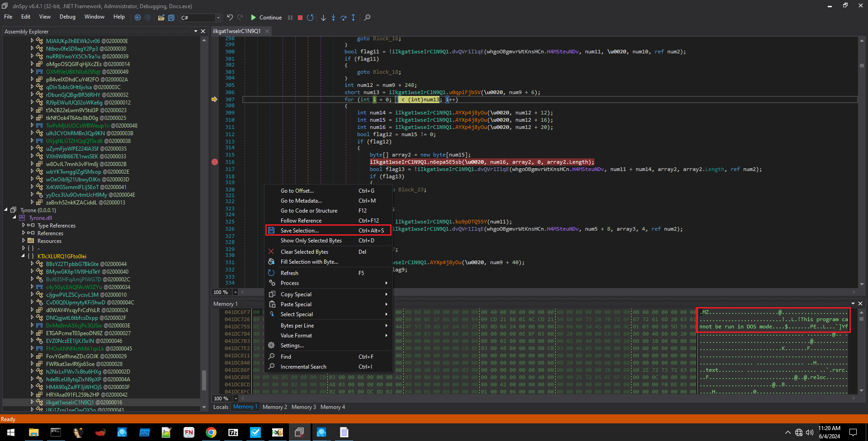Click the Save All toolbar icon
The width and height of the screenshot is (868, 441).
pos(171,18)
